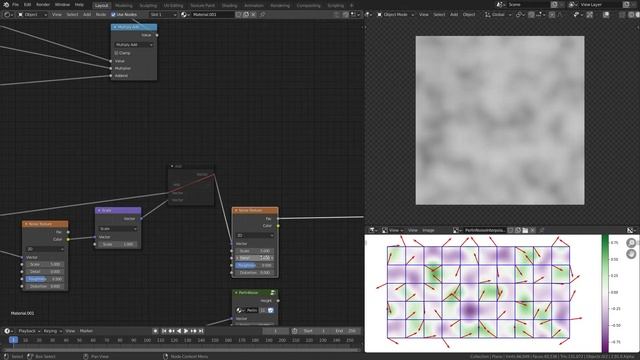Browse materials with sphere icon
This screenshot has height=360, width=640.
tap(185, 15)
